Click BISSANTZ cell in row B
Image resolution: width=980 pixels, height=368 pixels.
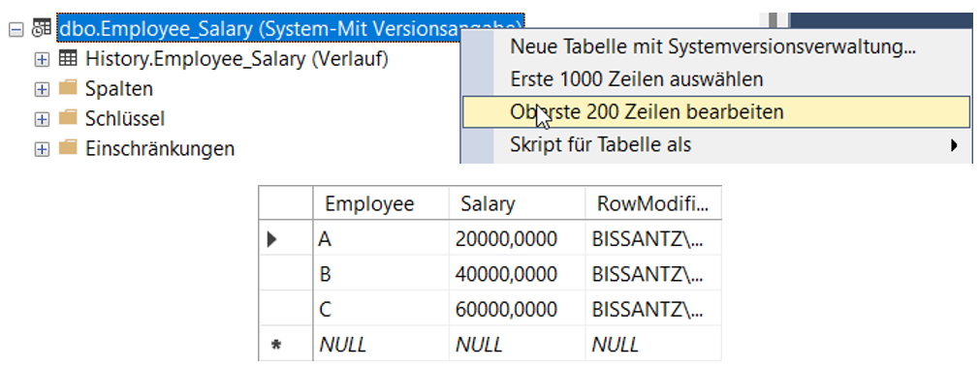tap(653, 273)
